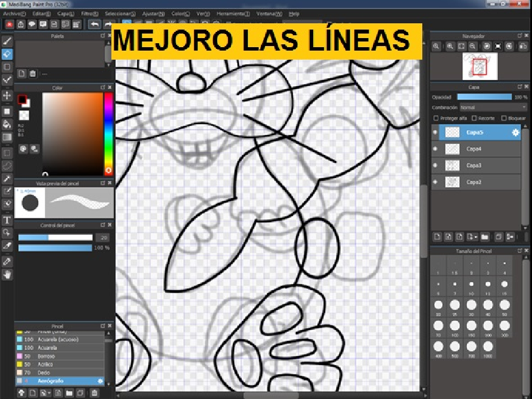Viewport: 532px width, 399px height.
Task: Open the Editar menu
Action: pos(41,14)
